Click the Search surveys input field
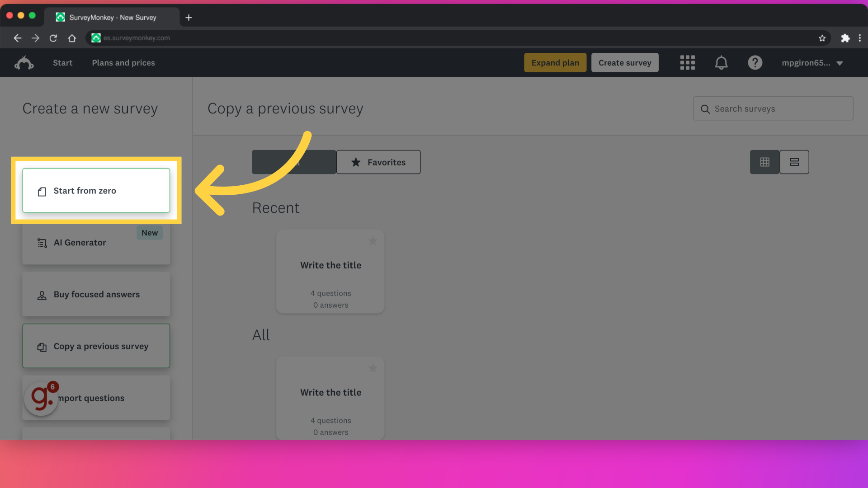This screenshot has width=868, height=488. (x=773, y=108)
